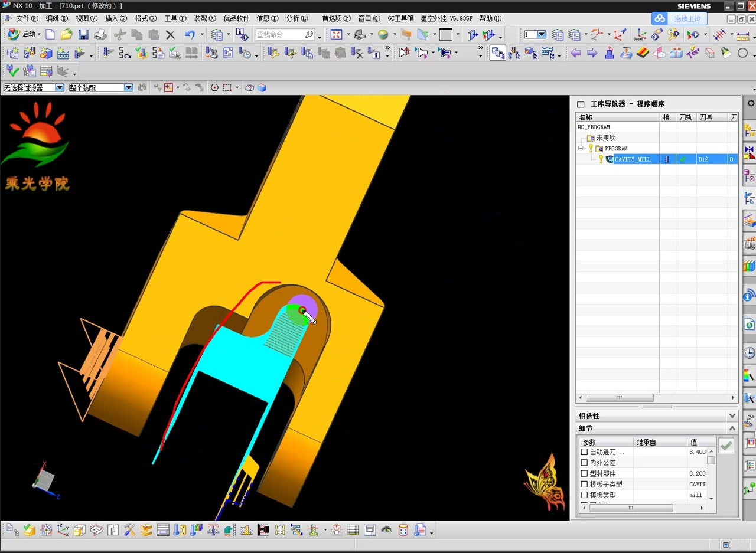Open the Reuse Library books sidebar tab
The width and height of the screenshot is (756, 553).
coord(750,266)
